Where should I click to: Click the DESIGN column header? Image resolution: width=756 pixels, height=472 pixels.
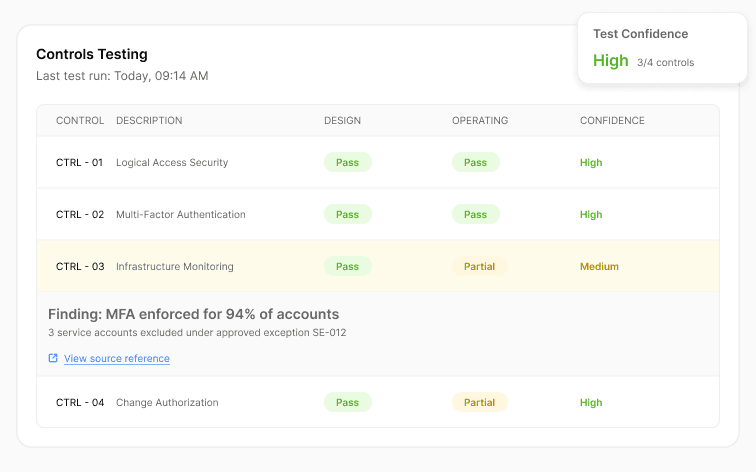point(342,121)
